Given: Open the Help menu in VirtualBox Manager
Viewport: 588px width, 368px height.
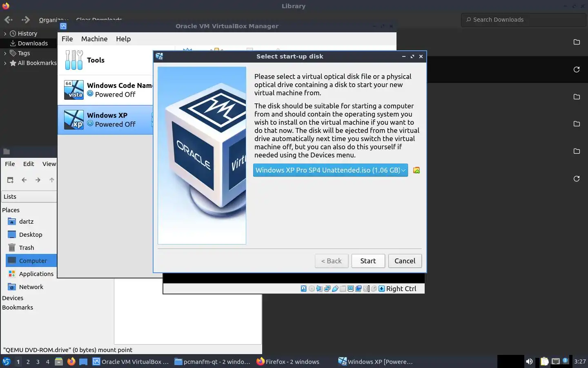Looking at the screenshot, I should [123, 39].
